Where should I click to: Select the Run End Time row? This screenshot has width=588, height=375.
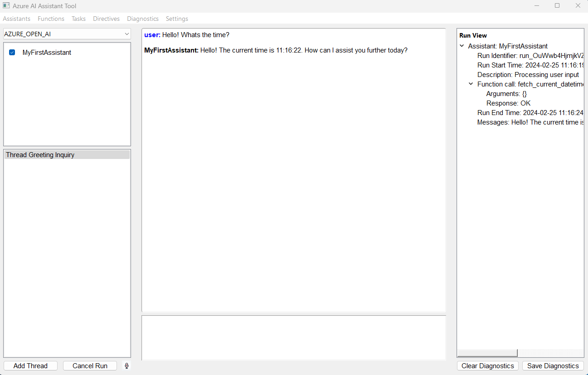coord(530,113)
